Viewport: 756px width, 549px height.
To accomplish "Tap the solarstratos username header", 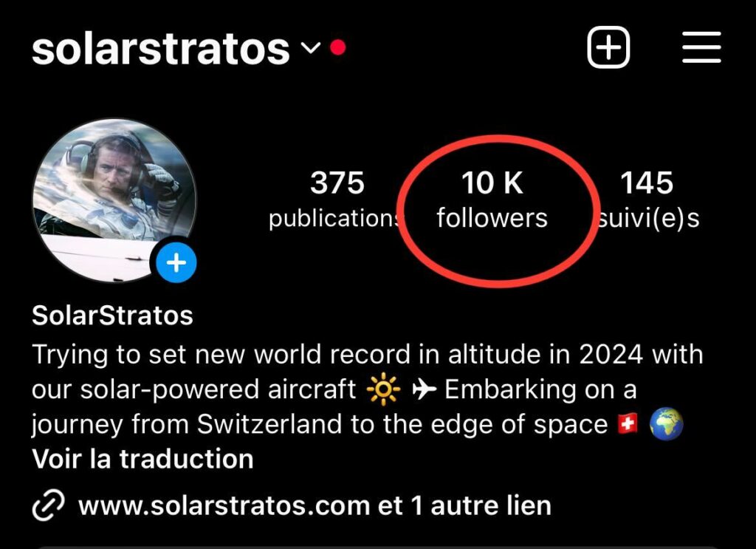I will coord(160,49).
